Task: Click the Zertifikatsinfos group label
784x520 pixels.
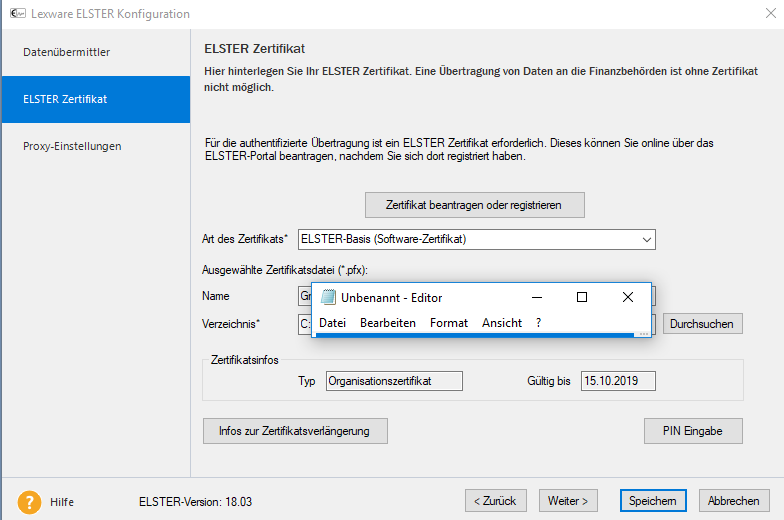Action: pyautogui.click(x=244, y=360)
